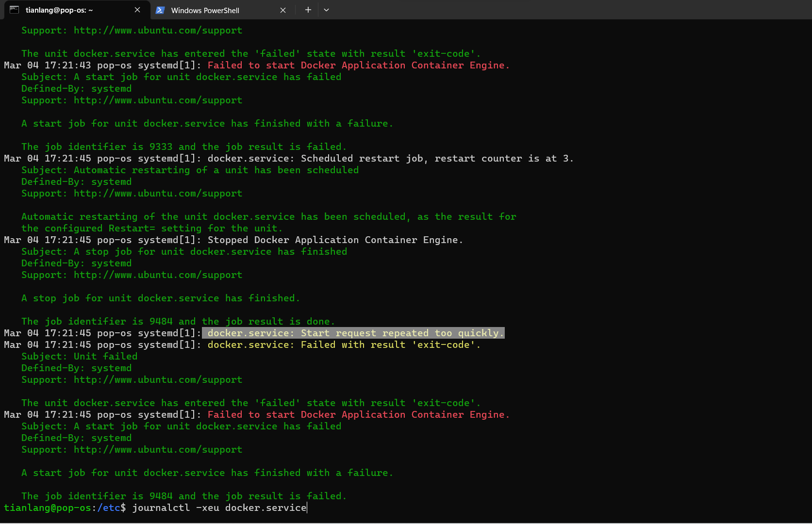The width and height of the screenshot is (812, 524).
Task: Close the Windows PowerShell tab
Action: [x=283, y=10]
